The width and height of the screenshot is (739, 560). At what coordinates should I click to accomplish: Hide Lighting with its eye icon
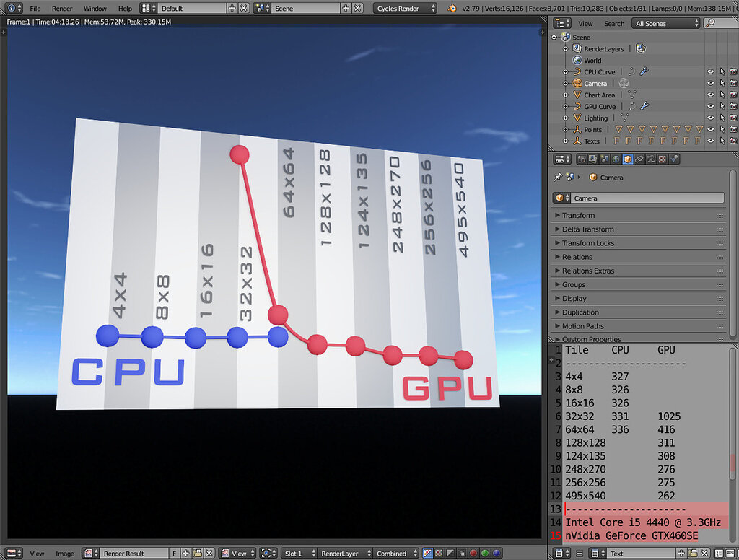[710, 118]
